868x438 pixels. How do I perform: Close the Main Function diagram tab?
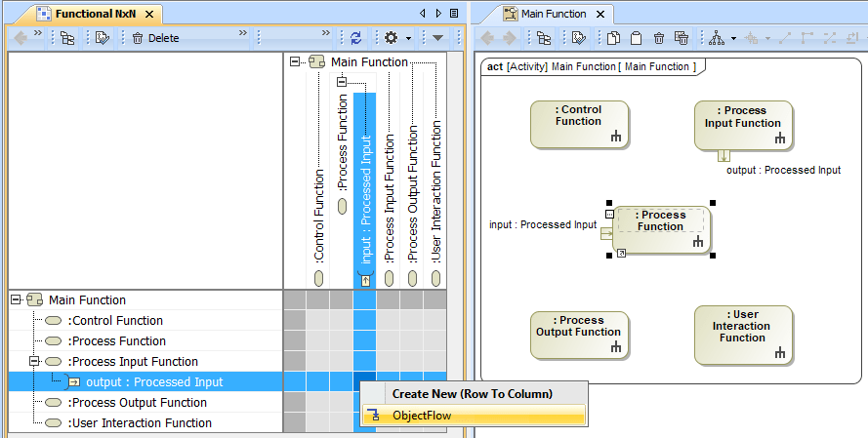pos(600,15)
